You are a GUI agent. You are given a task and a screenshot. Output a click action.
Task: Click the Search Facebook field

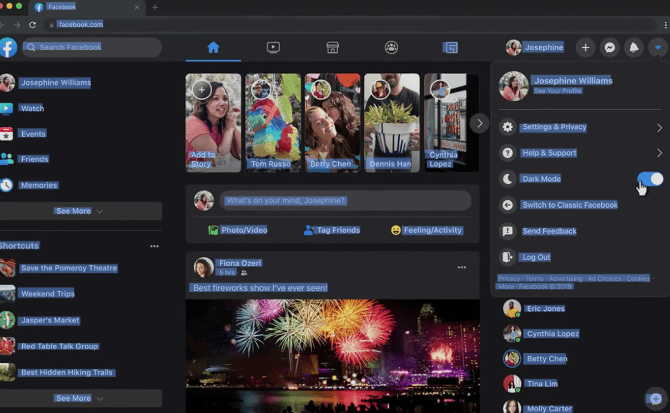pos(92,47)
